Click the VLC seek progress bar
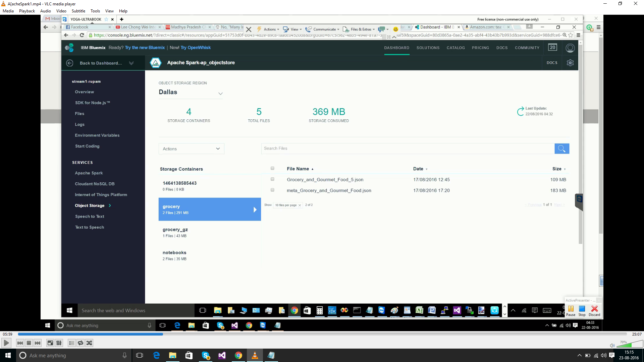 [322, 334]
